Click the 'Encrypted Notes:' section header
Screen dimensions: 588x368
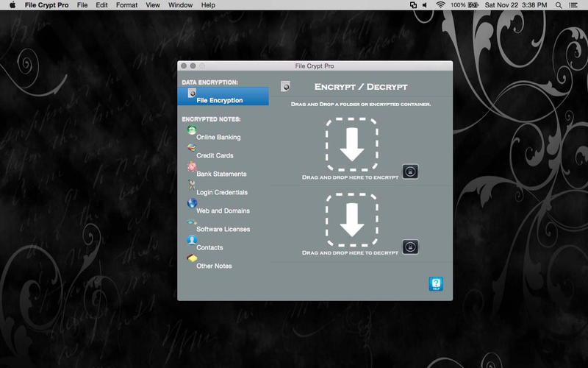pyautogui.click(x=211, y=119)
